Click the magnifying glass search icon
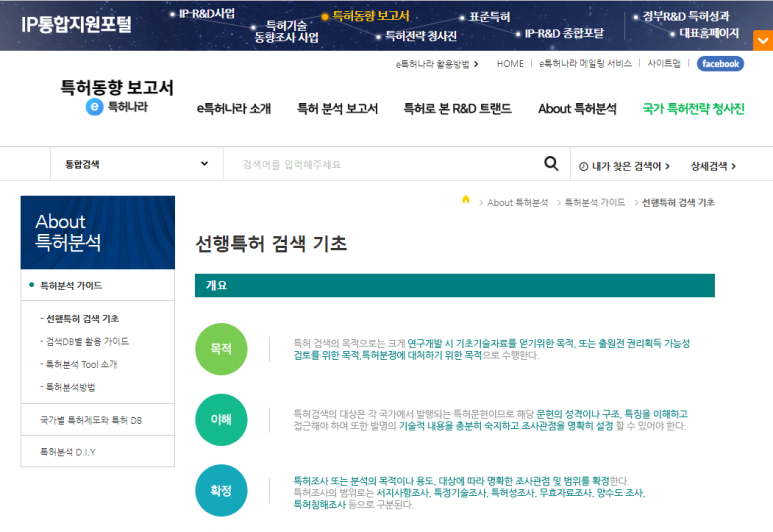773x532 pixels. (551, 164)
